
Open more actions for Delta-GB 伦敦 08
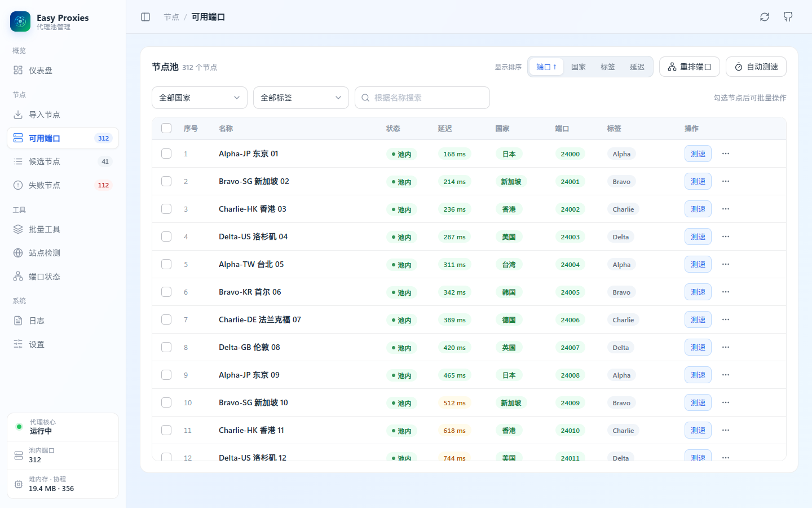click(x=726, y=347)
